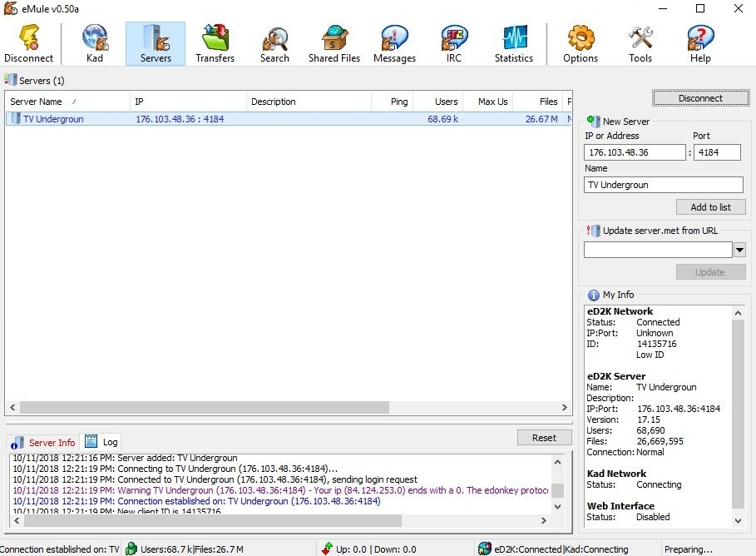Open Shared Files view
756x556 pixels.
[334, 43]
